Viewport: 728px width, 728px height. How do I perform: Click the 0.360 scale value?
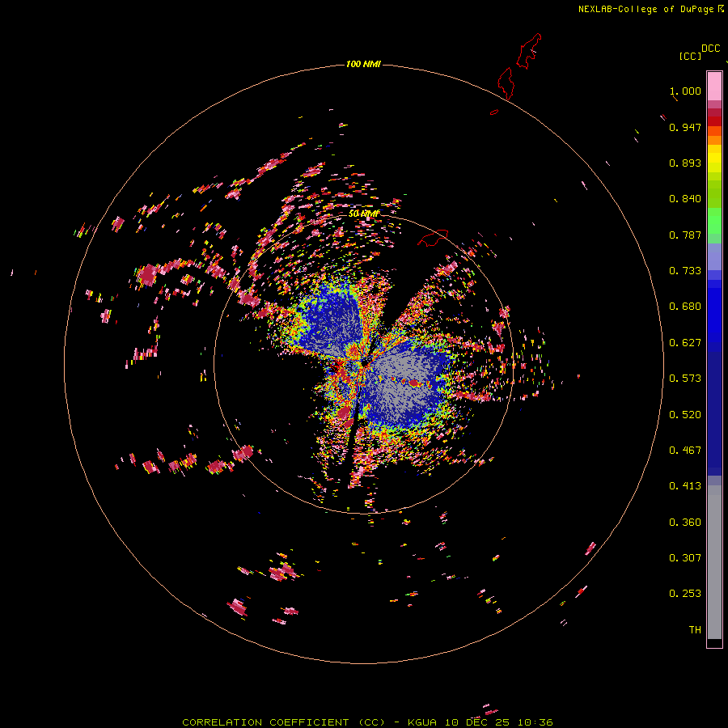685,523
